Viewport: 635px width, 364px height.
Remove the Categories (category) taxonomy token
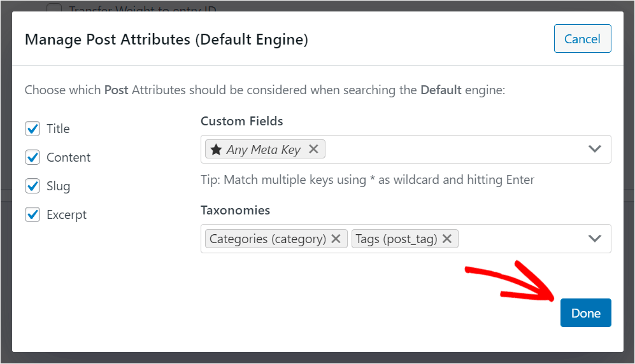tap(336, 239)
